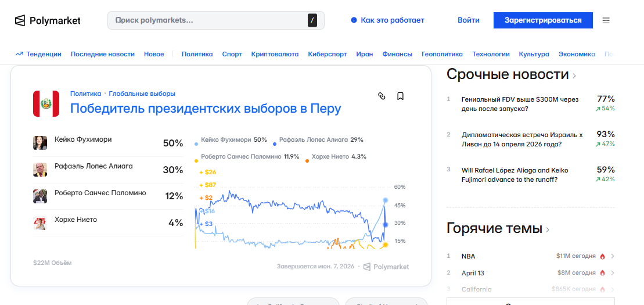Expand Горячие темы section chevron
644x305 pixels.
tap(548, 229)
